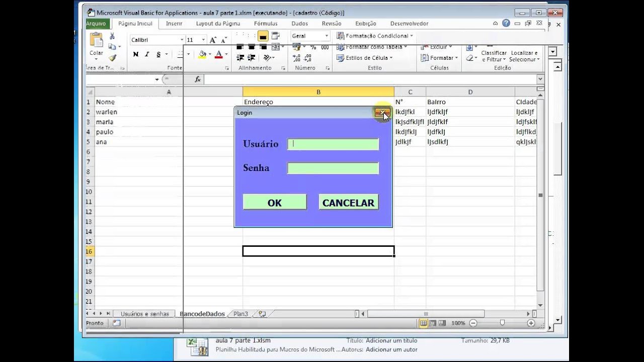
Task: Open the Arquivo file tab
Action: coord(96,24)
